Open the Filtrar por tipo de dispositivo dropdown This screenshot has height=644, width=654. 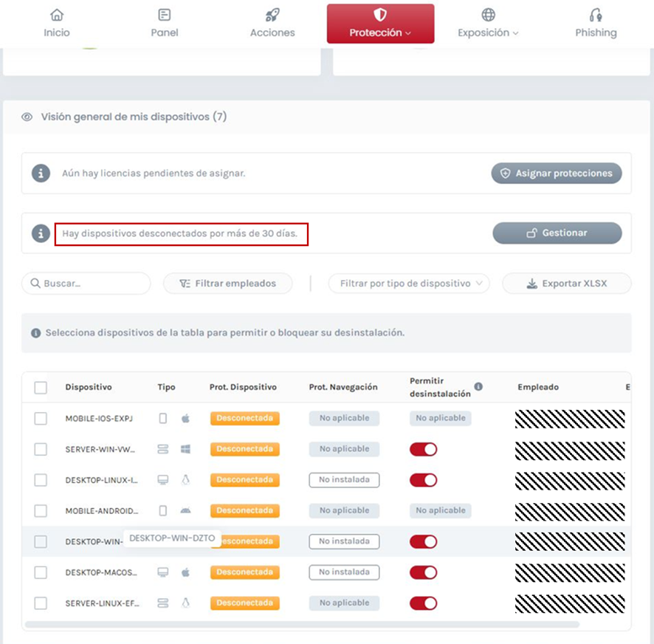[409, 284]
